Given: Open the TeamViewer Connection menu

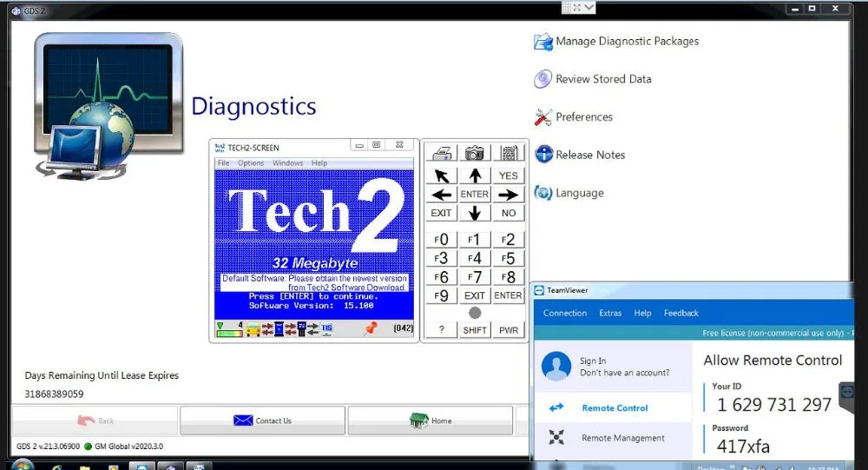Looking at the screenshot, I should 565,313.
